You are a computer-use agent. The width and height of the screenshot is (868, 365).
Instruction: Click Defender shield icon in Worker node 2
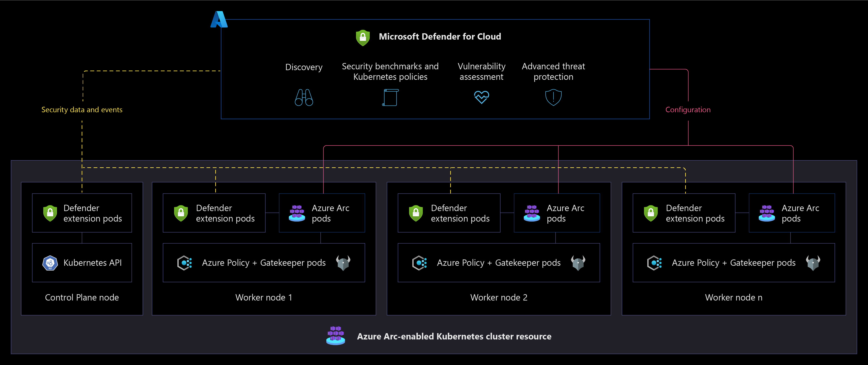pos(416,213)
